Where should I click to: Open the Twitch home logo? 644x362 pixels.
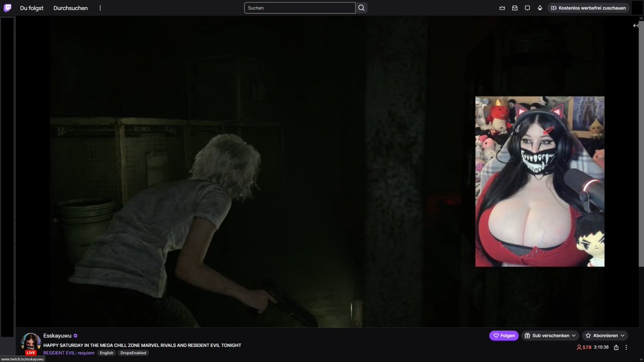pyautogui.click(x=8, y=8)
